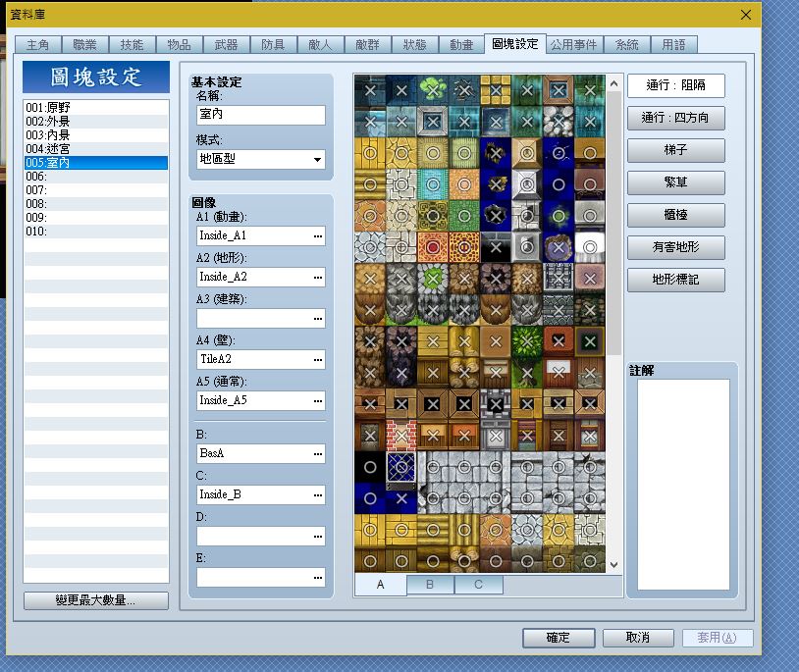Go to the 系統 tab
Viewport: 799px width, 672px height.
coord(627,45)
